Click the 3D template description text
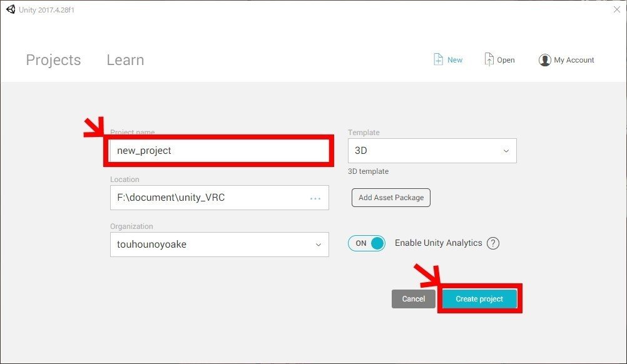Image resolution: width=627 pixels, height=364 pixels. (x=369, y=171)
